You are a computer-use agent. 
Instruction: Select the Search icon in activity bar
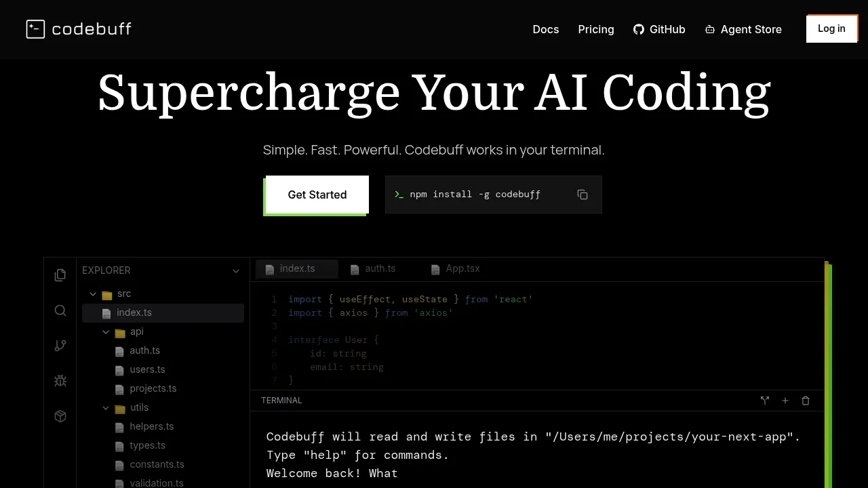pyautogui.click(x=60, y=310)
